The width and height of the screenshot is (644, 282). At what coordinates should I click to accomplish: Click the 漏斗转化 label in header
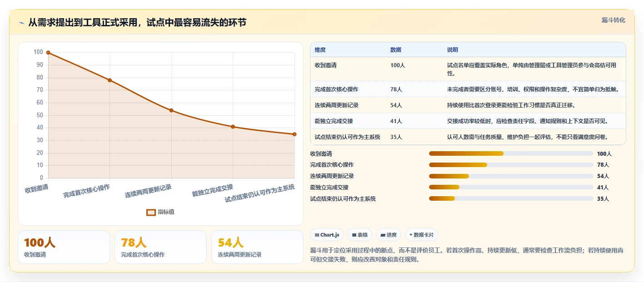click(x=613, y=20)
